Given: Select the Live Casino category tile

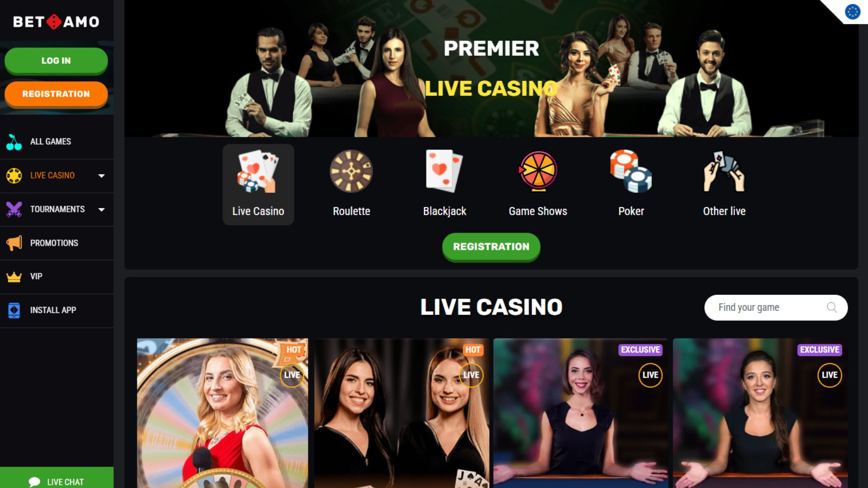Looking at the screenshot, I should pyautogui.click(x=258, y=184).
